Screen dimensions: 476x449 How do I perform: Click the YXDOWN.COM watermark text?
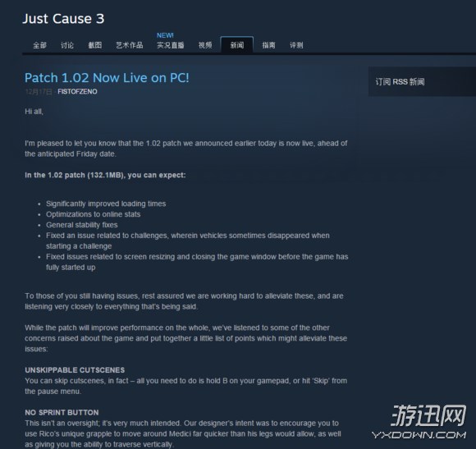(419, 435)
